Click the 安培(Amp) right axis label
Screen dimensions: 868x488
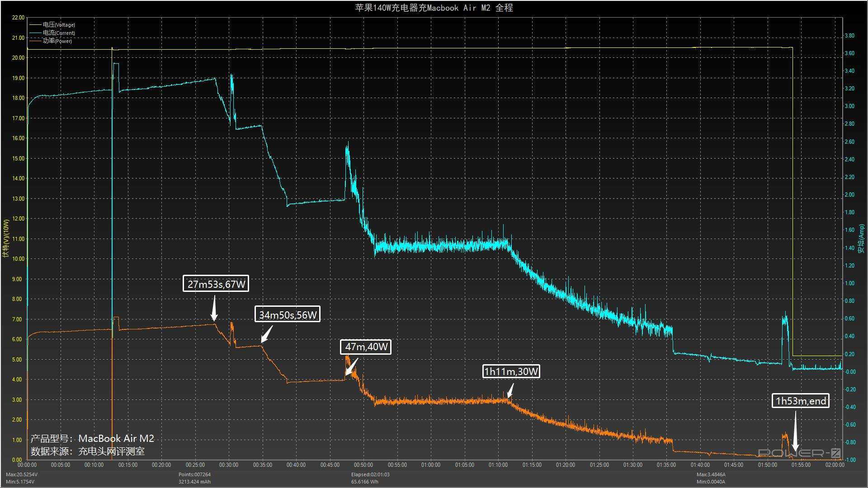862,239
